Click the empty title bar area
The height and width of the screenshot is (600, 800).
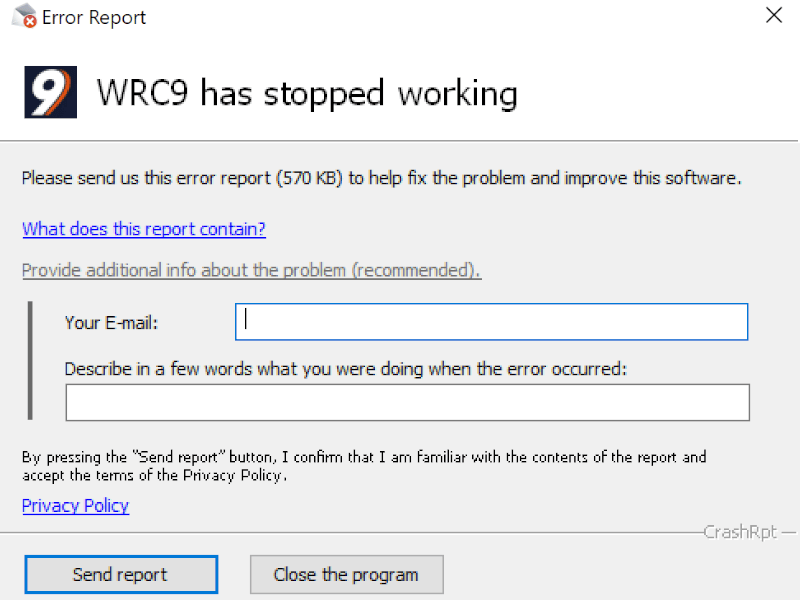450,17
